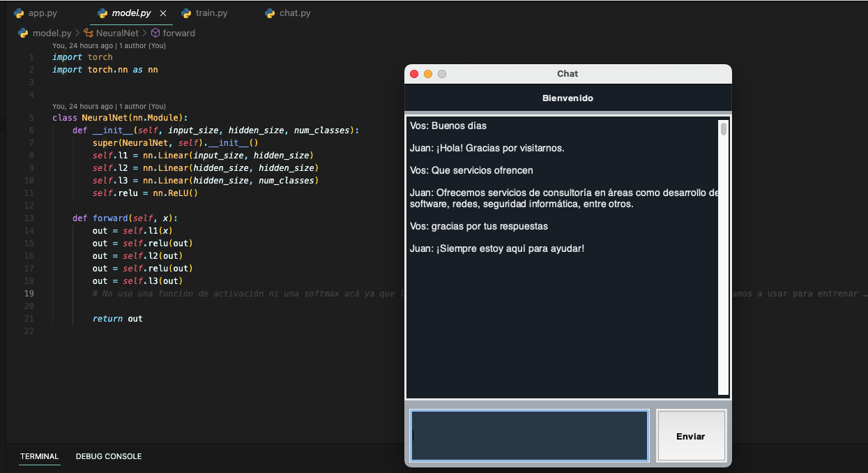This screenshot has width=868, height=473.
Task: Click the chat message input field
Action: coord(529,435)
